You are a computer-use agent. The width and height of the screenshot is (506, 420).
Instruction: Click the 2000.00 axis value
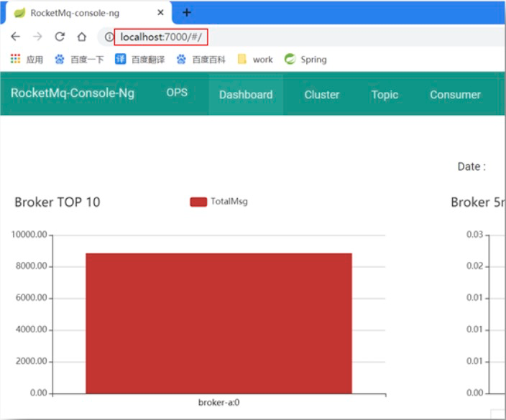pos(32,361)
